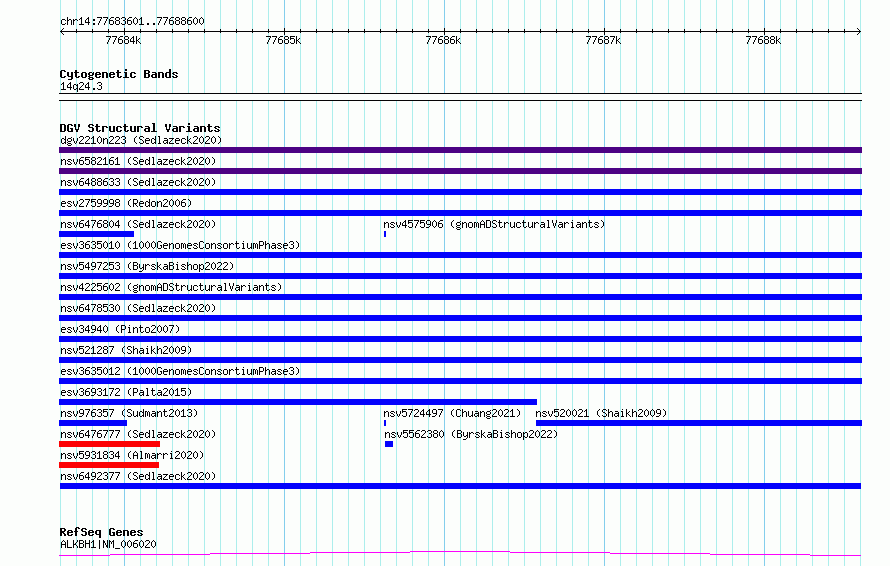Select the red nsv6476777 variant bar
This screenshot has width=890, height=566.
pyautogui.click(x=110, y=444)
